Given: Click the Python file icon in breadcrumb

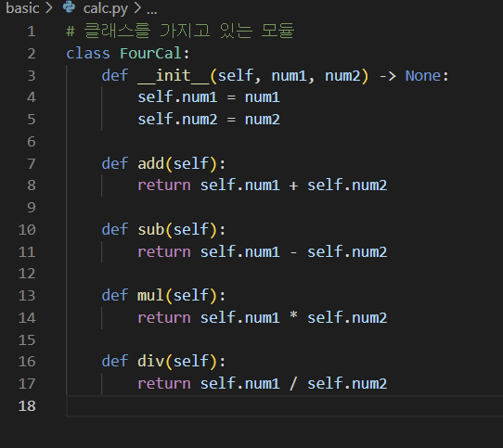Looking at the screenshot, I should click(69, 7).
